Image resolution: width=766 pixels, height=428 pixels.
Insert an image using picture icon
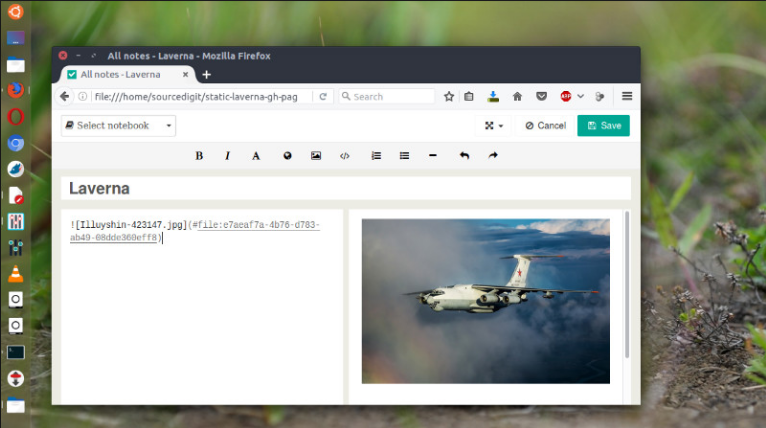point(316,156)
